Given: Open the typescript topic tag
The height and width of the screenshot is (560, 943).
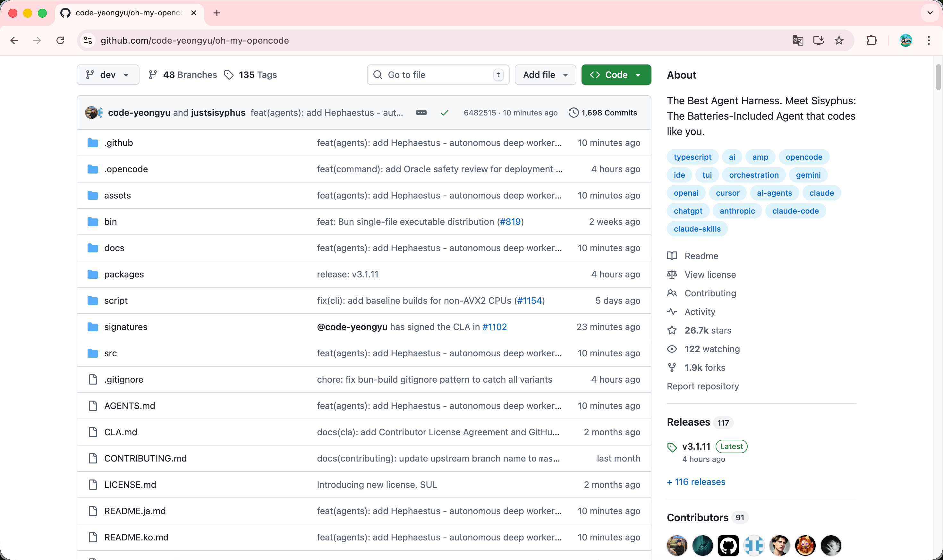Looking at the screenshot, I should pyautogui.click(x=692, y=157).
